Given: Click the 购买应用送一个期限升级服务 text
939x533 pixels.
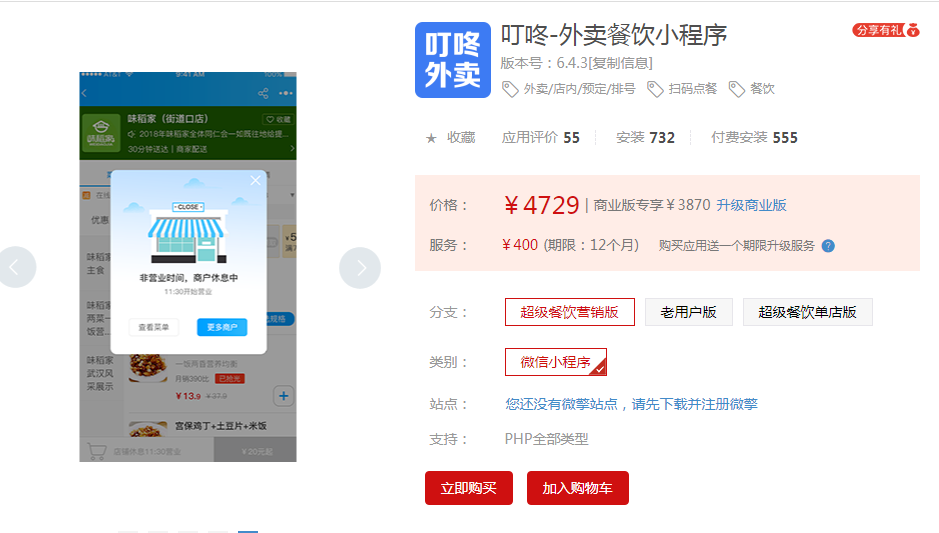Looking at the screenshot, I should [737, 246].
